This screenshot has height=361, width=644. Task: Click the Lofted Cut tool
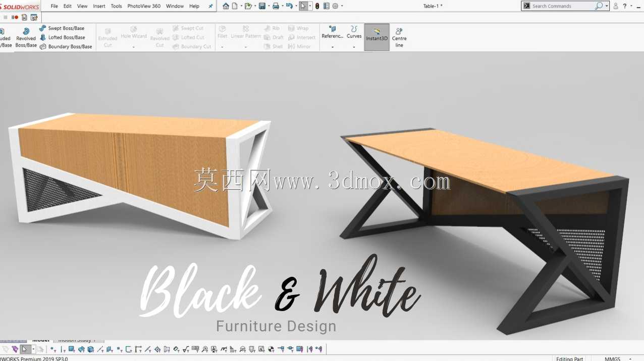pos(188,37)
